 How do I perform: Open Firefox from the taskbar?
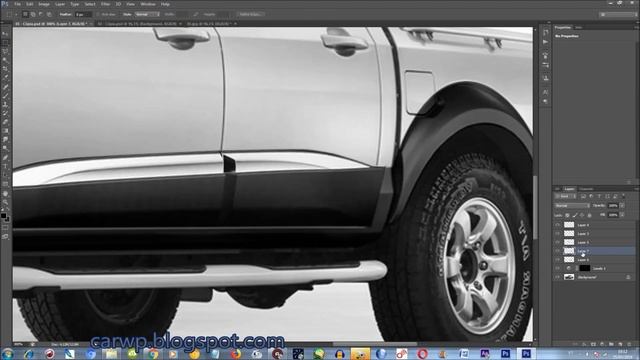[x=236, y=354]
